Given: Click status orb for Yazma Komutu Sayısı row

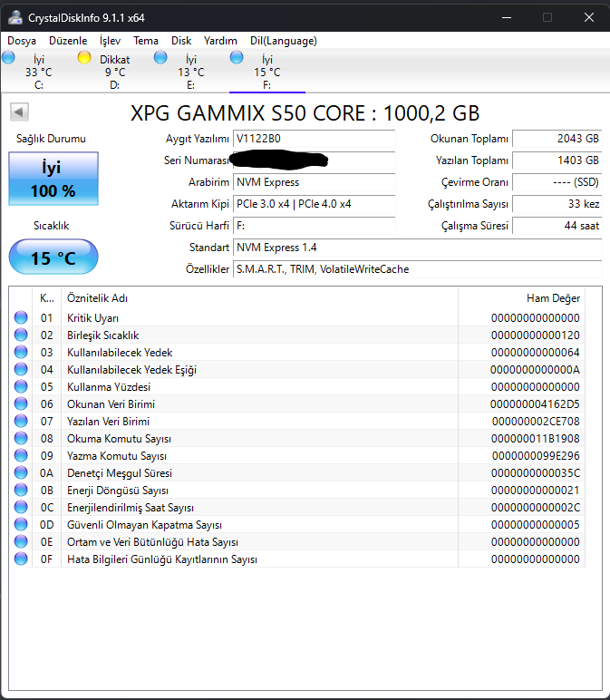Looking at the screenshot, I should [21, 455].
